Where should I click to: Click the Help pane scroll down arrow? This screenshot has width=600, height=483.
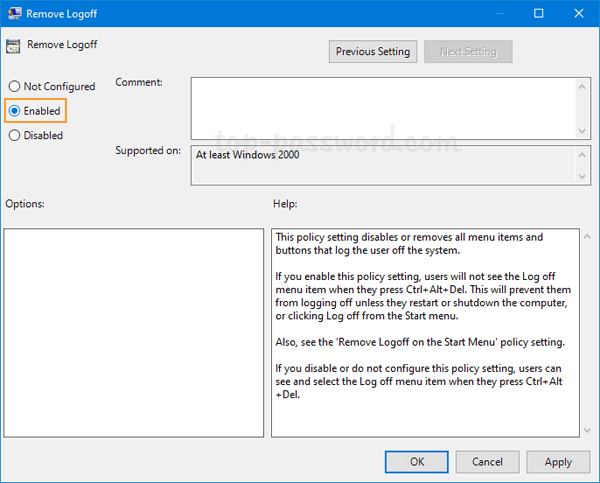587,431
